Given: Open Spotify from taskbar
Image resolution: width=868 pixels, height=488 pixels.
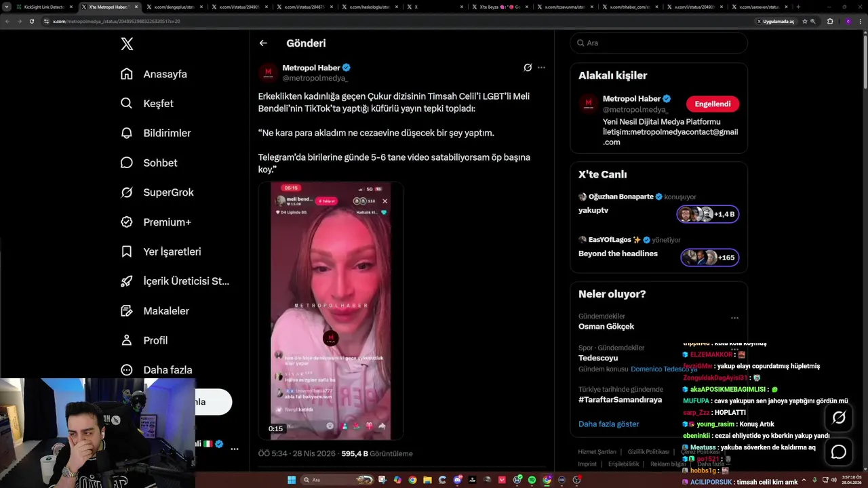Looking at the screenshot, I should click(x=532, y=480).
